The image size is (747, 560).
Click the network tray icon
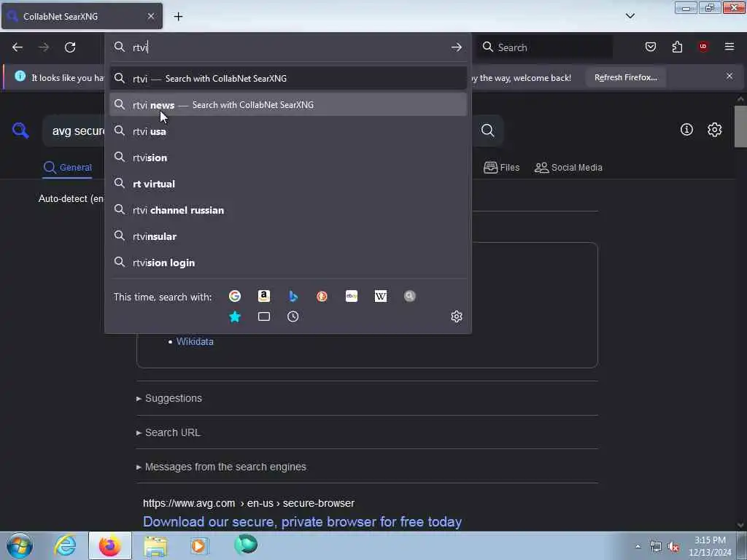click(656, 547)
